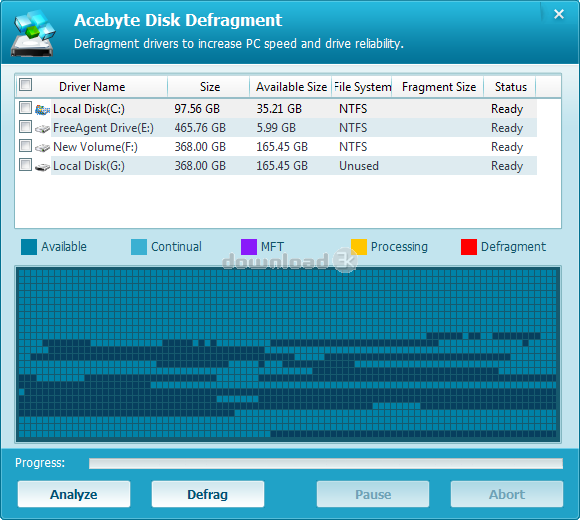The width and height of the screenshot is (580, 520).
Task: Click the disk cluster map grid
Action: [x=288, y=354]
